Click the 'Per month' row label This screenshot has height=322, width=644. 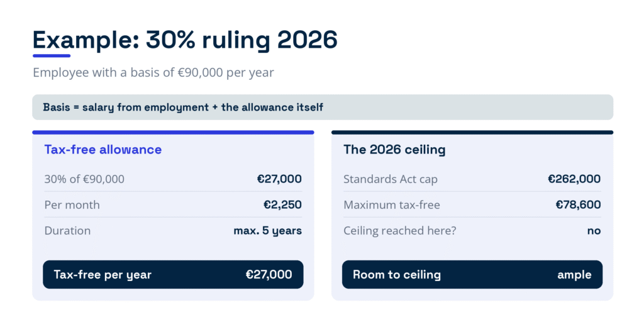(72, 204)
